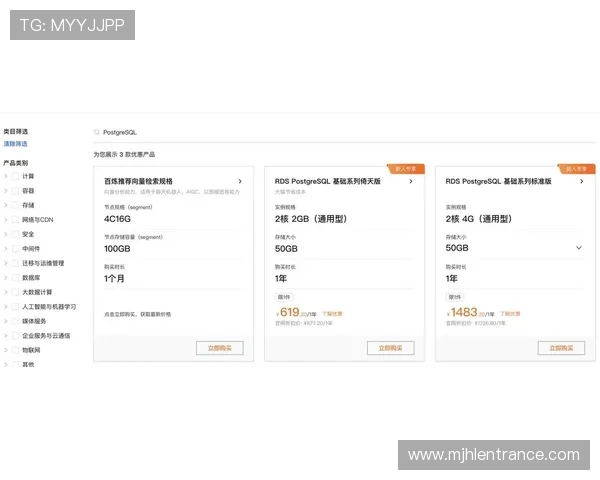The height and width of the screenshot is (480, 600).
Task: Tick the 媒体服务 category checkbox
Action: pyautogui.click(x=15, y=322)
